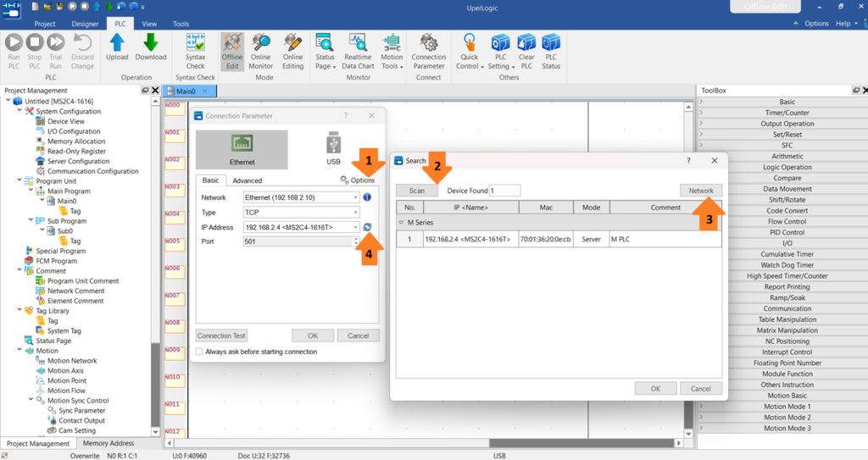868x460 pixels.
Task: Switch to Memory Address tab
Action: click(x=108, y=443)
